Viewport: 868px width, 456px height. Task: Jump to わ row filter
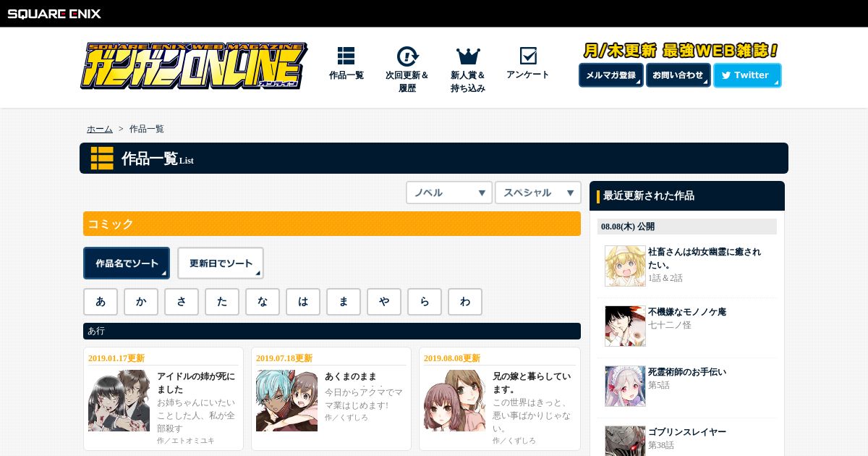(x=465, y=302)
